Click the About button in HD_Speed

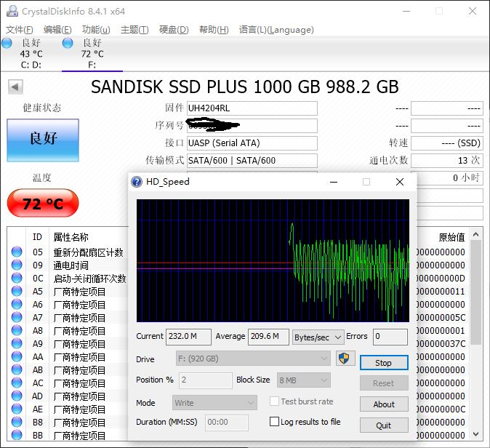click(384, 404)
